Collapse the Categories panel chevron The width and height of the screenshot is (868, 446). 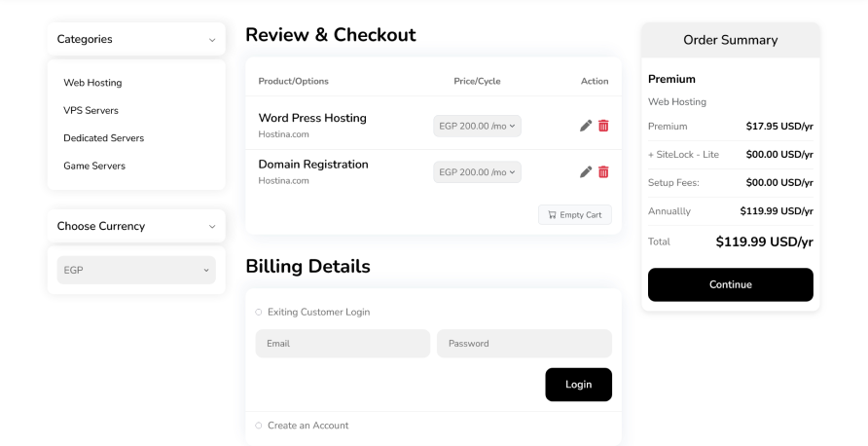pos(212,40)
